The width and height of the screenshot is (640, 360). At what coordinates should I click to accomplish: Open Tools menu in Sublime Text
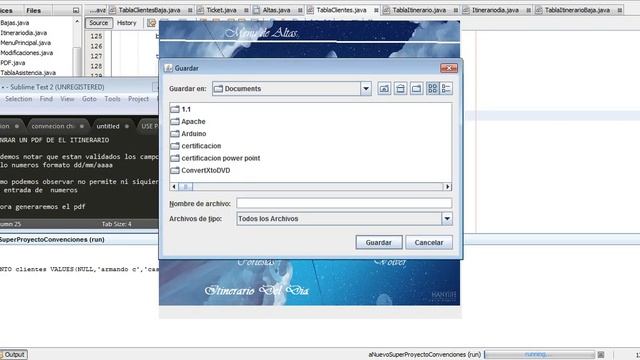coord(112,99)
